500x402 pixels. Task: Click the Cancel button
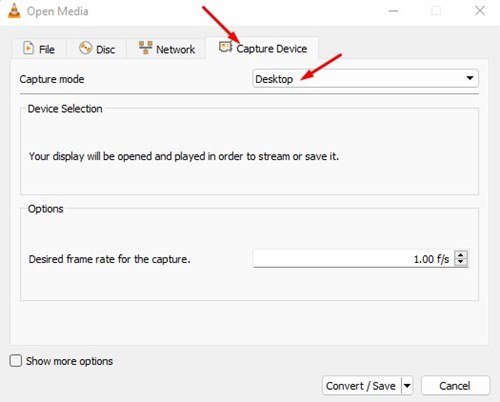click(x=455, y=386)
